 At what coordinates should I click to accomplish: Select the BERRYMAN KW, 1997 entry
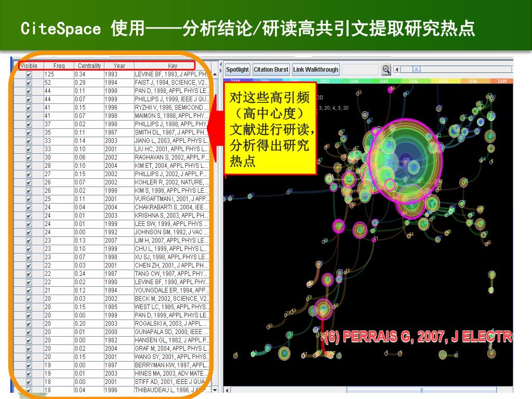pos(171,365)
